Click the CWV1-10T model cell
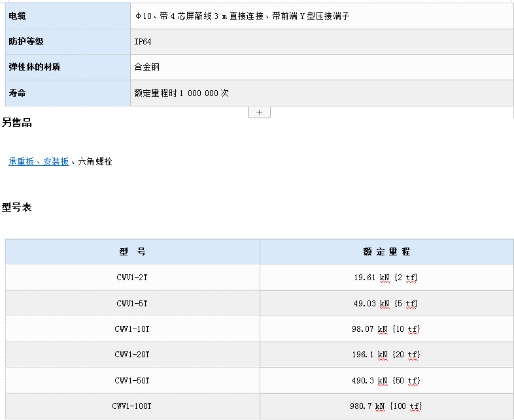514x420 pixels. (x=133, y=329)
